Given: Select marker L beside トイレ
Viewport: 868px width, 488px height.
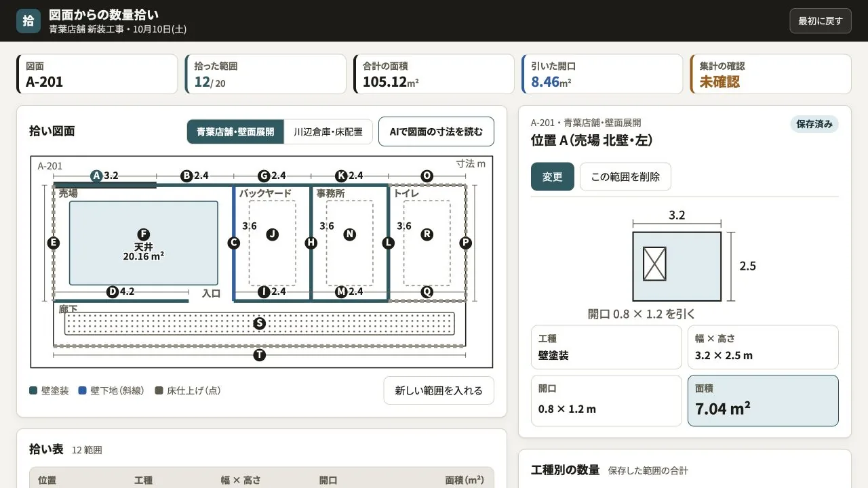Looking at the screenshot, I should pyautogui.click(x=389, y=243).
